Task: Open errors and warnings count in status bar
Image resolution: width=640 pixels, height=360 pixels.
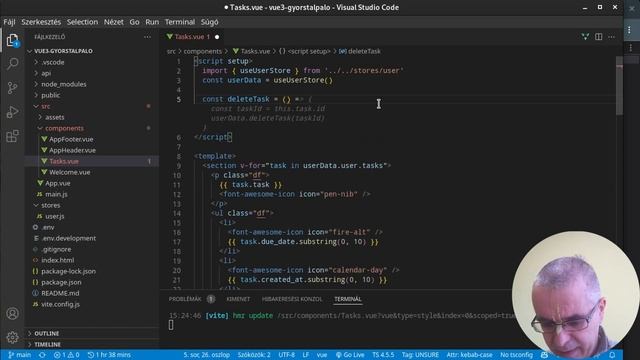Action: (x=66, y=355)
